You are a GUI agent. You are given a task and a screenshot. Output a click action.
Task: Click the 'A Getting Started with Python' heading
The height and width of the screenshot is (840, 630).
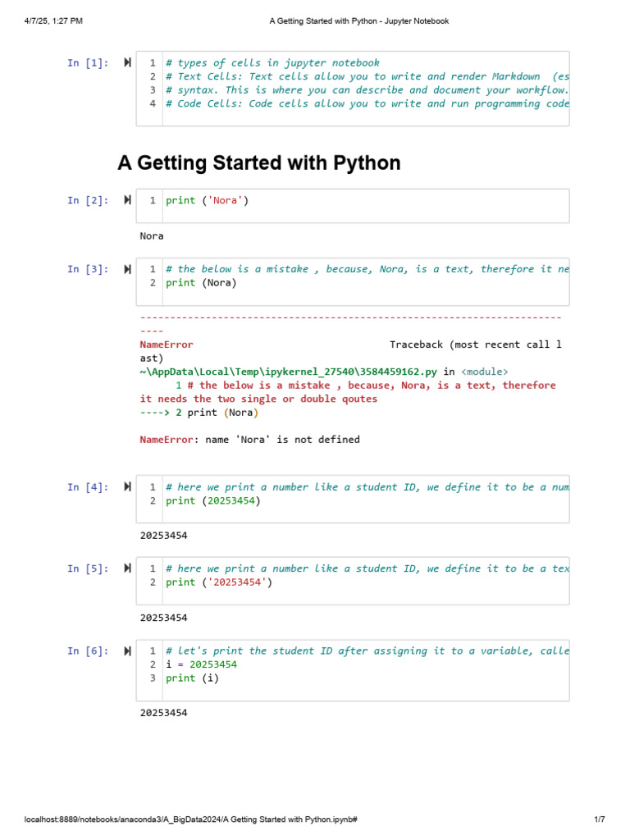coord(259,163)
